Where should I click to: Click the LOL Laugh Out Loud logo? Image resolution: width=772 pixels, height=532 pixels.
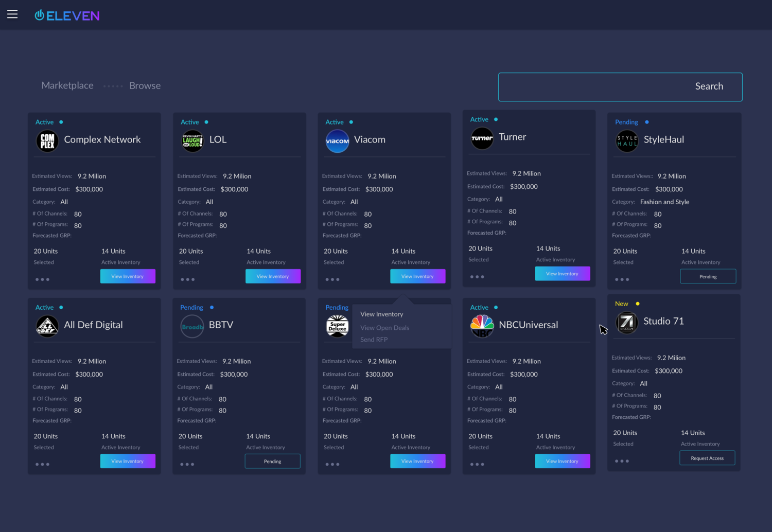click(x=192, y=140)
